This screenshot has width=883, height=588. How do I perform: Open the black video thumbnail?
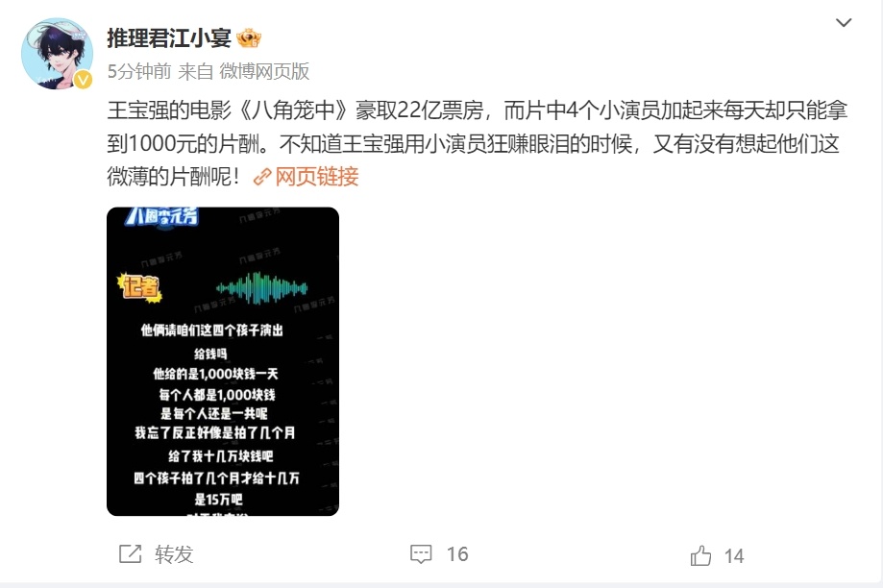223,361
